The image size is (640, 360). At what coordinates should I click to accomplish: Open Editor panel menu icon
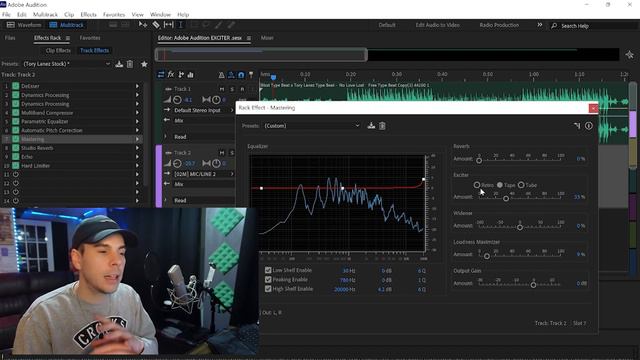coord(249,38)
